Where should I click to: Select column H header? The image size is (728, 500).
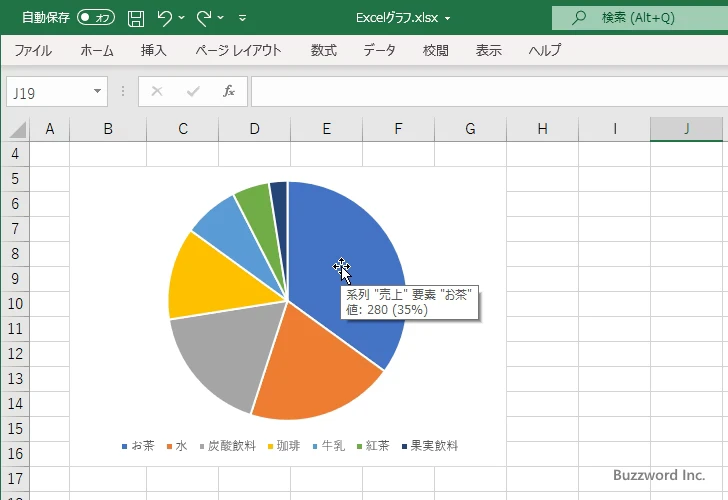coord(542,129)
